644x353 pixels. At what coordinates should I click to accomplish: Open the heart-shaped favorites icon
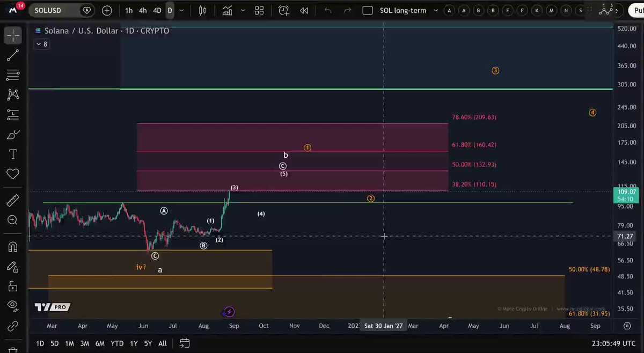[13, 174]
